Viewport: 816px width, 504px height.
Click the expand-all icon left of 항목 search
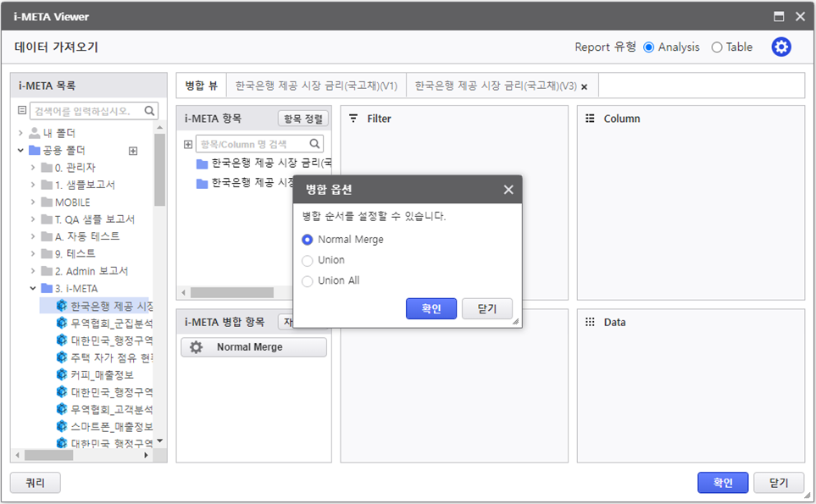[x=188, y=144]
